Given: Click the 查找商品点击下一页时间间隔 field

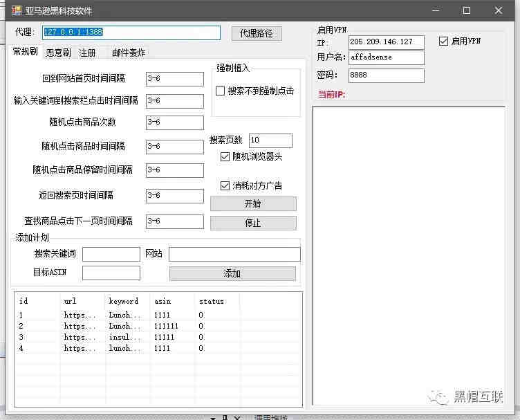Looking at the screenshot, I should 175,221.
